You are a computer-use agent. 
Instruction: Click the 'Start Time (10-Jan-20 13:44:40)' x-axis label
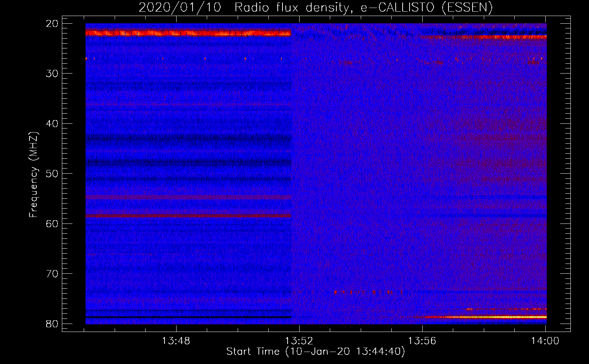click(316, 352)
